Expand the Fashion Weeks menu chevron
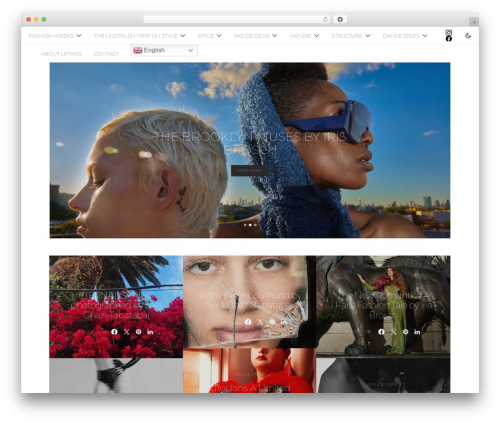 pos(79,36)
